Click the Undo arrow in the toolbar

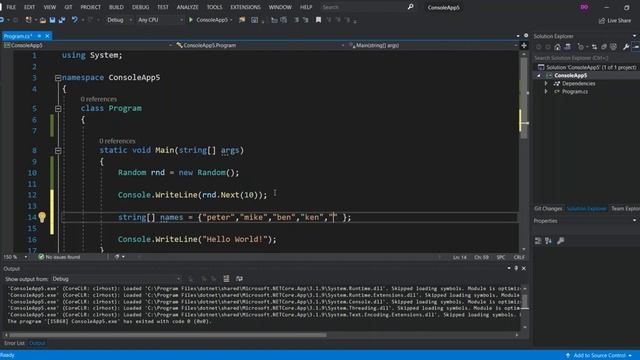[74, 20]
